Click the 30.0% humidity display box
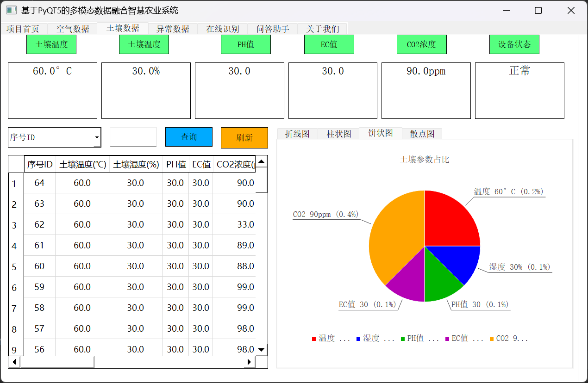 coord(146,91)
